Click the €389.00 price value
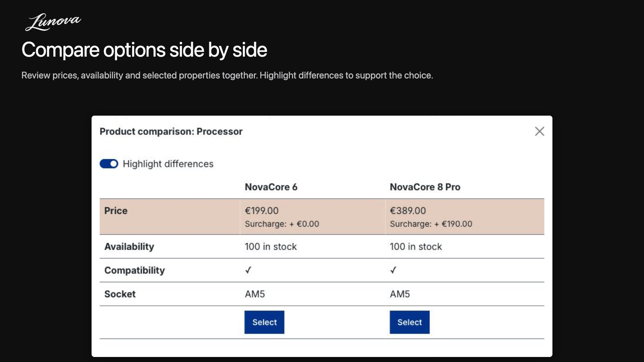The image size is (644, 362). click(408, 211)
